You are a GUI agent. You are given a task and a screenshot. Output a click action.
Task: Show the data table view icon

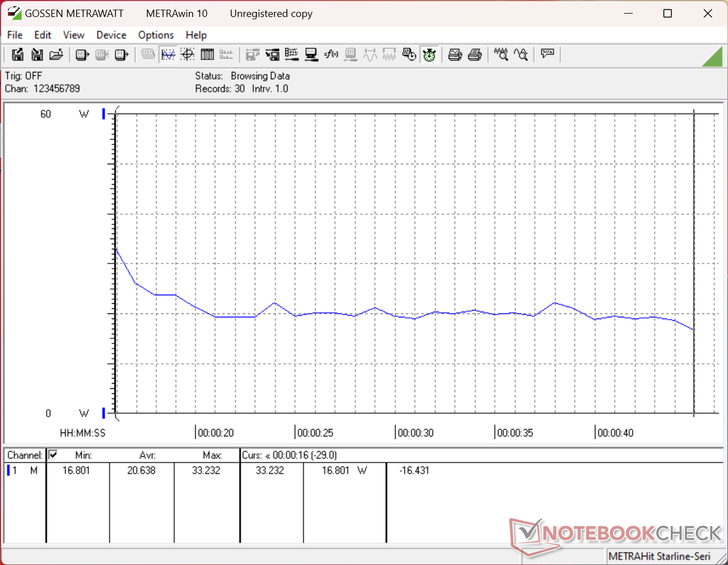pyautogui.click(x=208, y=54)
